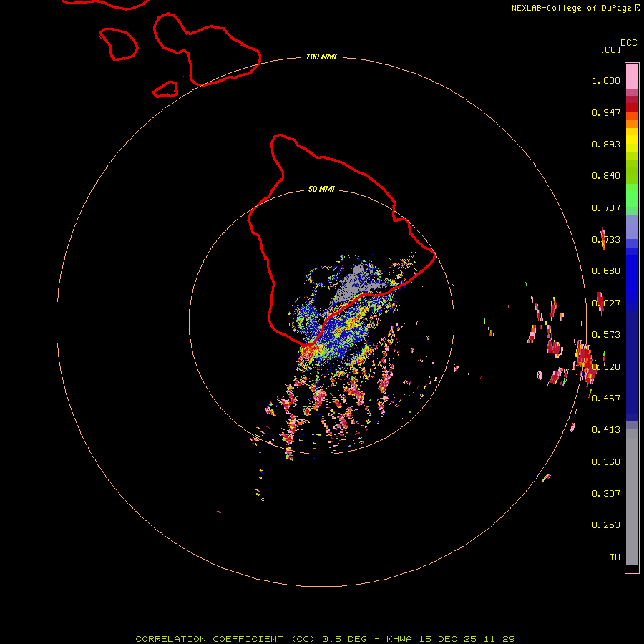Click the 50 NMI range ring label

(321, 189)
